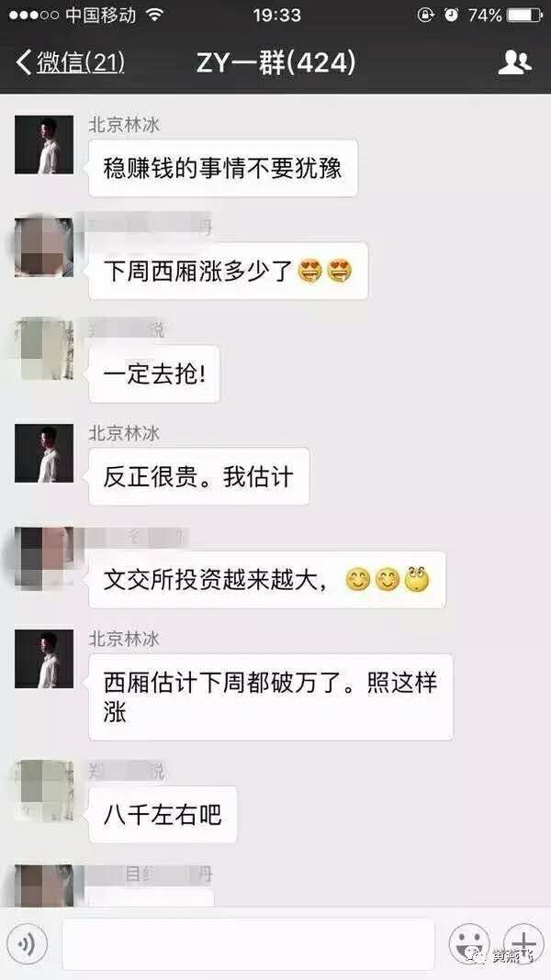The height and width of the screenshot is (980, 551).
Task: Tap the ZY一群(424) group title
Action: [275, 62]
